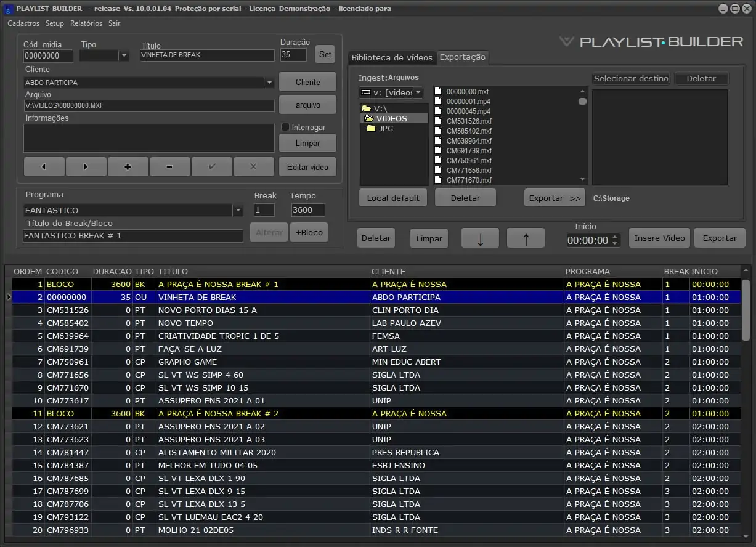Click the Cliente button

click(x=308, y=82)
